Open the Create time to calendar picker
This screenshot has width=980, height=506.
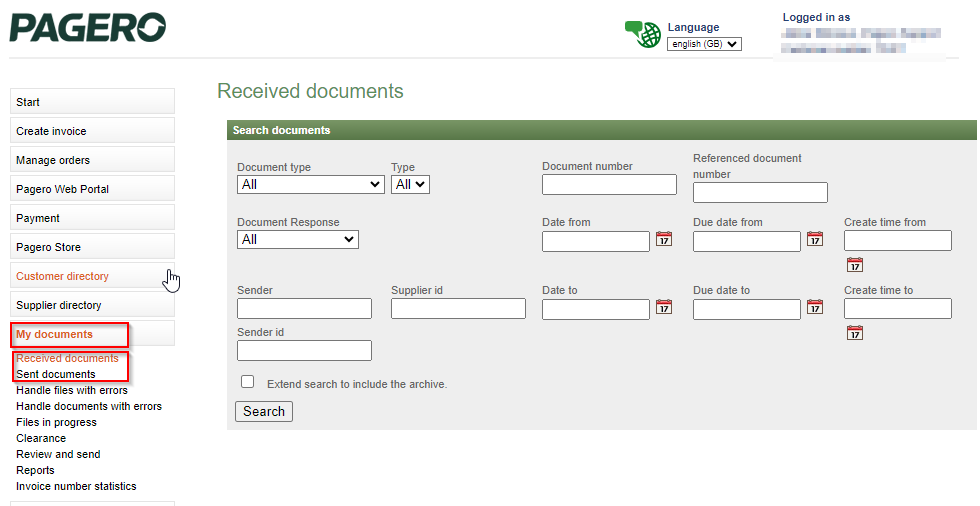pos(855,333)
